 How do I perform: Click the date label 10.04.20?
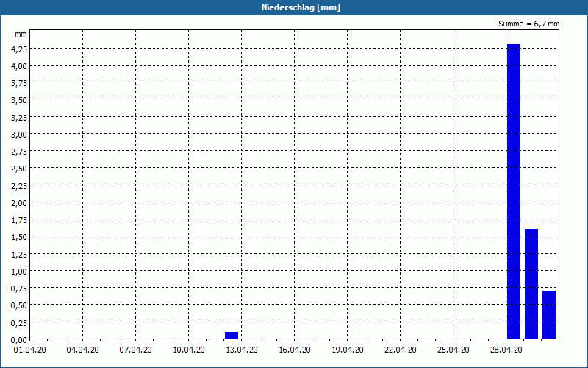pos(189,350)
